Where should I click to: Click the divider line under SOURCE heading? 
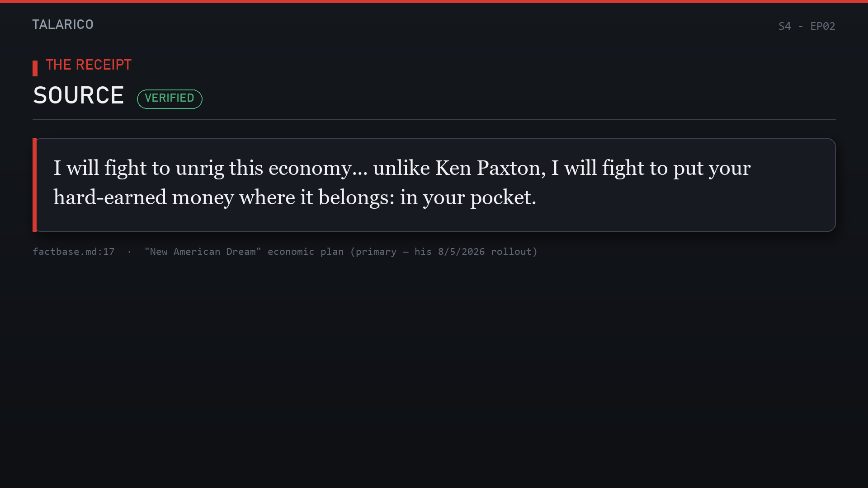tap(434, 120)
